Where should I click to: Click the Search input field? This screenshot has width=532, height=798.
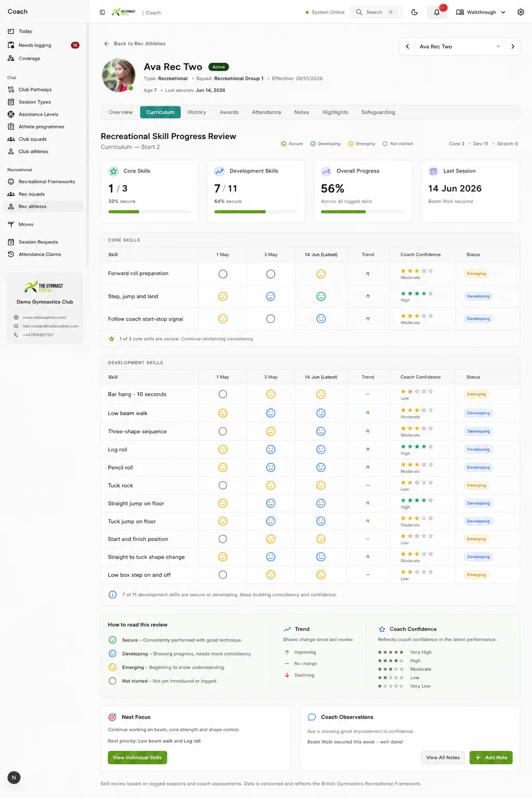point(376,12)
